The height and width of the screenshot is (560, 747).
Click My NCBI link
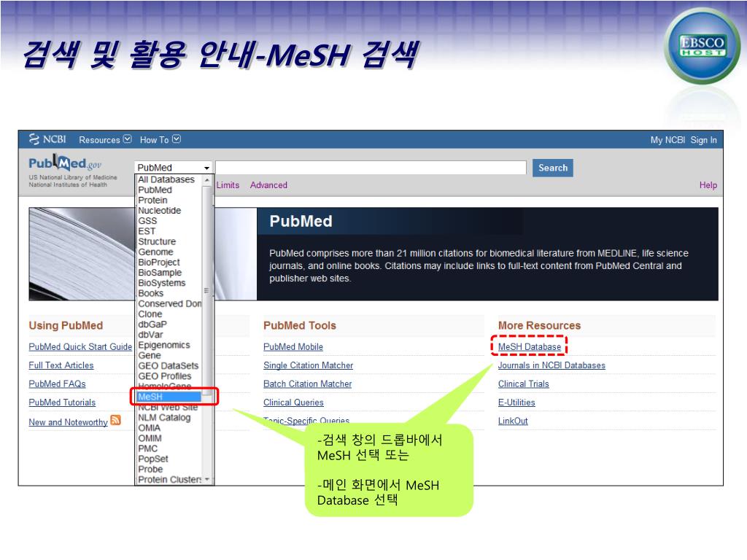click(667, 140)
